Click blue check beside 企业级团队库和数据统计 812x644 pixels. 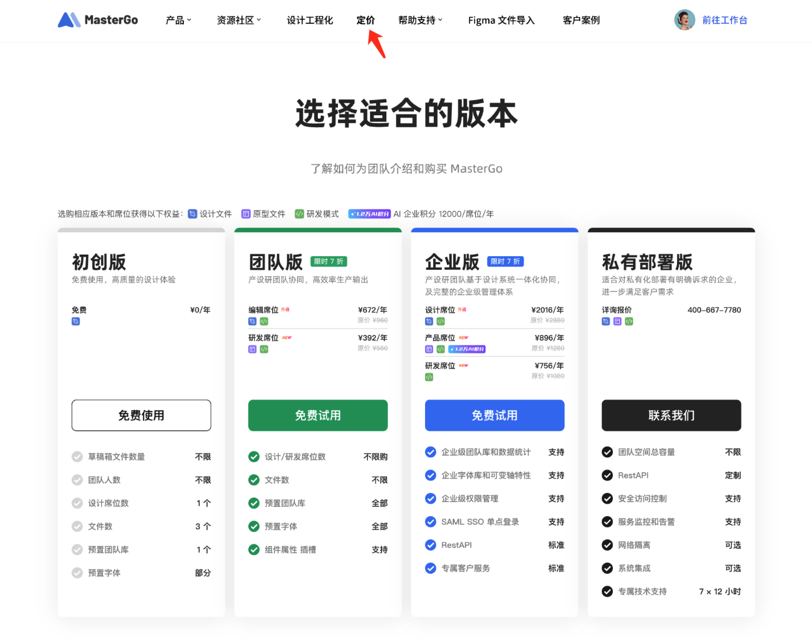click(430, 452)
